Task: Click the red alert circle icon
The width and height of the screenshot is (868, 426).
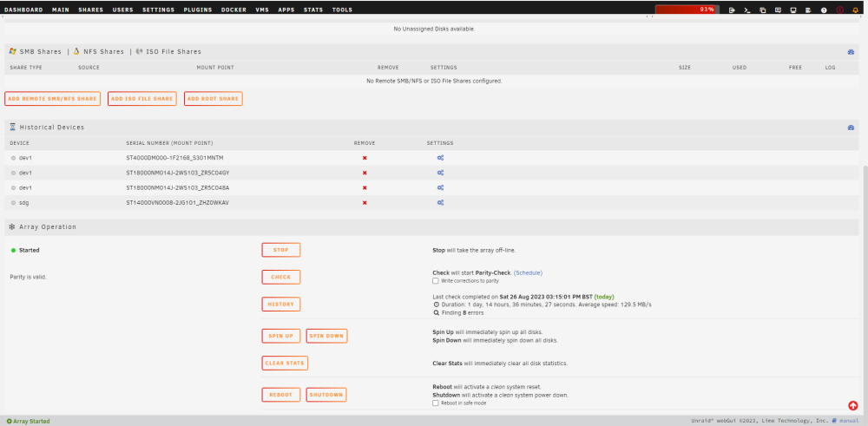Action: click(x=839, y=10)
